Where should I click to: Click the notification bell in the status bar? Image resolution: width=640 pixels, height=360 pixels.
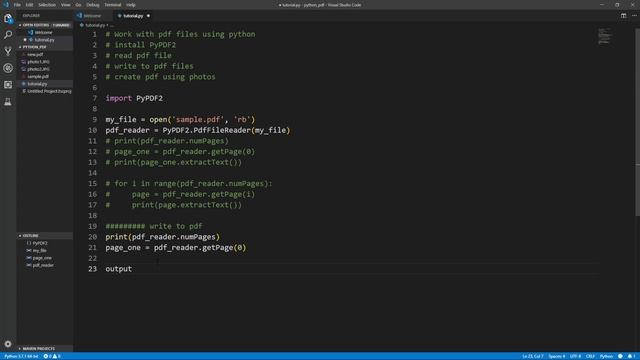pos(631,356)
